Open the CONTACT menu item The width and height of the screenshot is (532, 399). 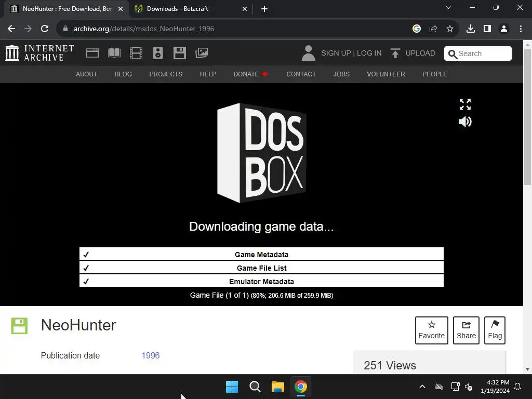coord(301,74)
